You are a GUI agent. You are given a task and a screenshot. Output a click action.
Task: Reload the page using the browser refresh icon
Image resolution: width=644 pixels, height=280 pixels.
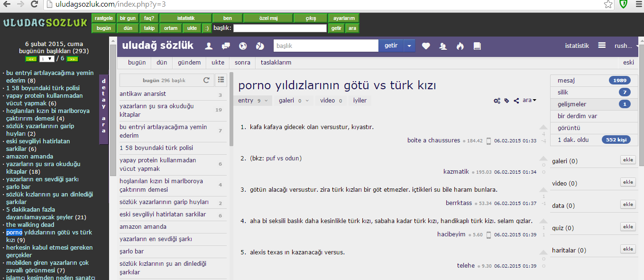click(34, 4)
